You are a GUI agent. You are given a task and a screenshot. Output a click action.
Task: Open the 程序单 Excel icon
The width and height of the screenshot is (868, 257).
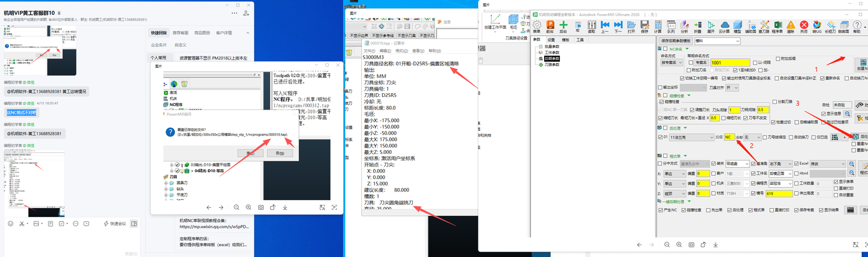[x=777, y=27]
